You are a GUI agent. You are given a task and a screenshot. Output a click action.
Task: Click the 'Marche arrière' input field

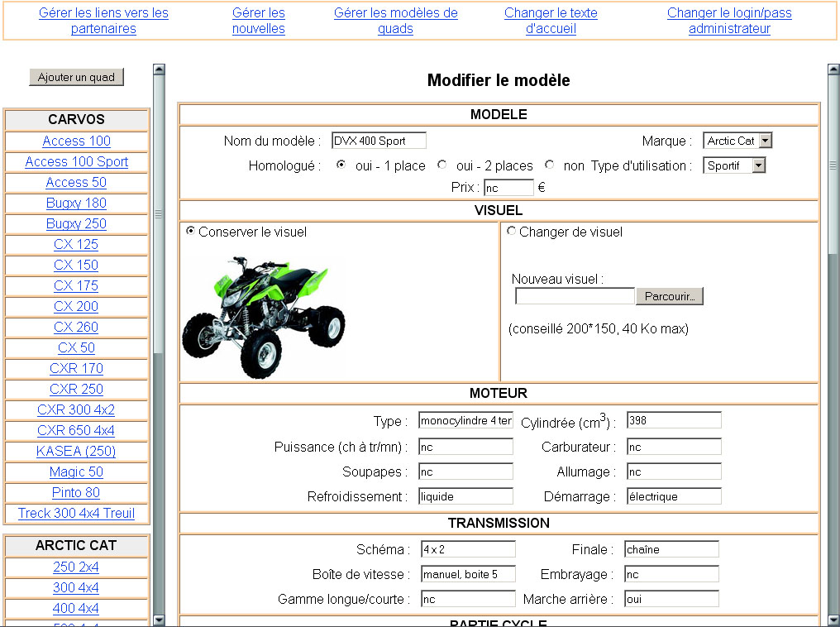tap(671, 599)
